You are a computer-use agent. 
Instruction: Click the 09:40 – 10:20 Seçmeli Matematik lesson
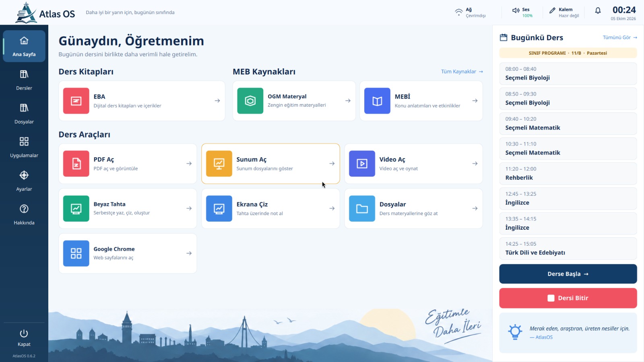pos(568,123)
